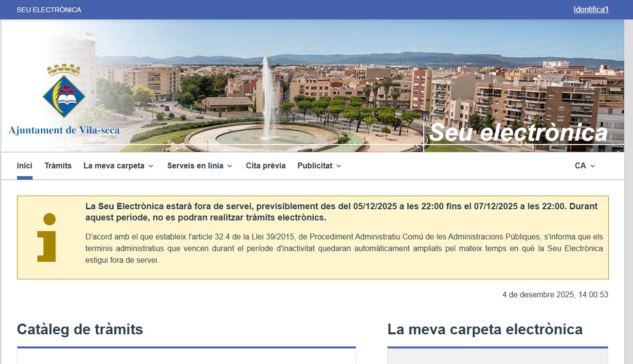Screen dimensions: 633x364
Task: Click the SEU ELECTRÒNICA text in the top bar
Action: point(49,10)
